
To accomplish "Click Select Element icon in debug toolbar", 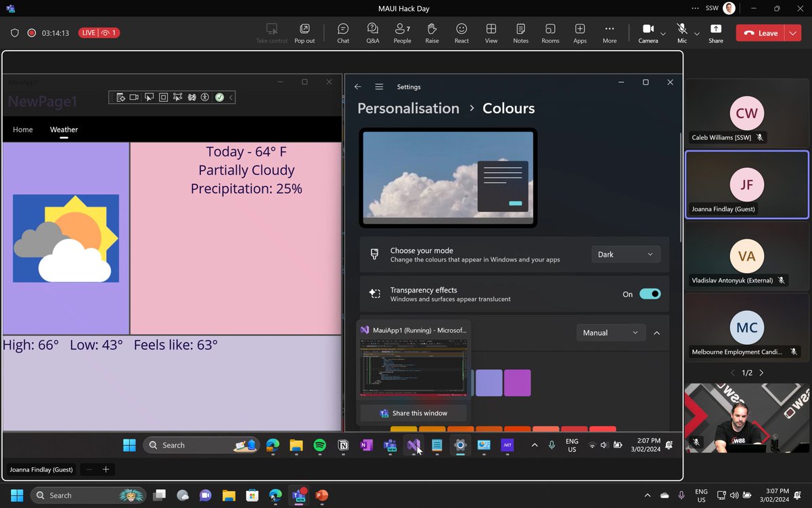I will [149, 98].
